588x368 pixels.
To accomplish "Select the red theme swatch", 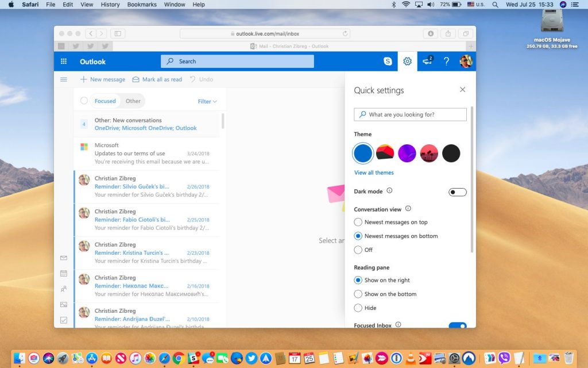I will (x=385, y=152).
